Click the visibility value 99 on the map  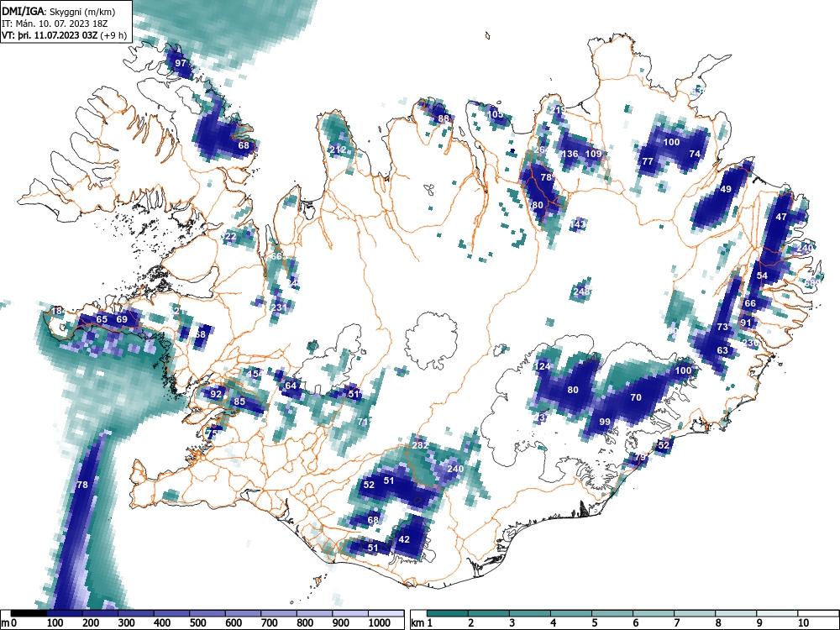pos(604,423)
